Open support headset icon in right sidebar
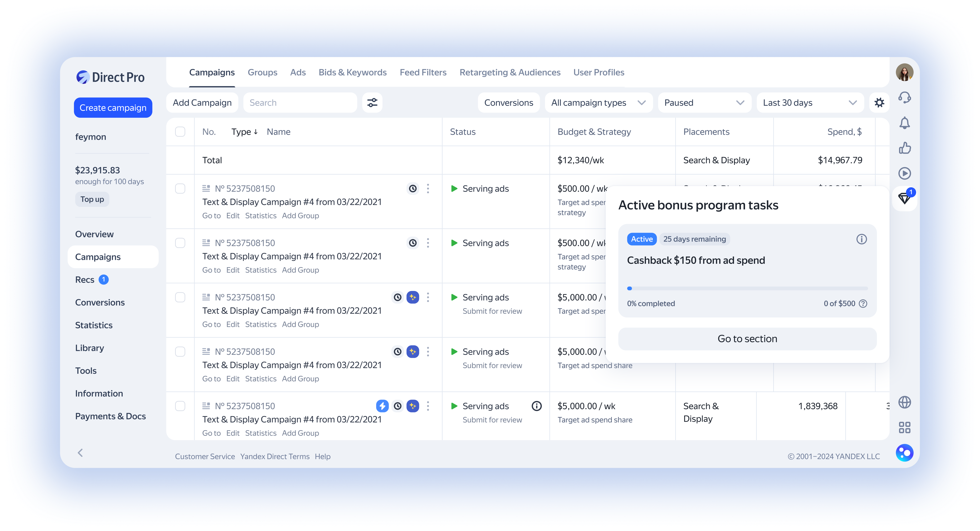This screenshot has width=980, height=531. coord(904,98)
